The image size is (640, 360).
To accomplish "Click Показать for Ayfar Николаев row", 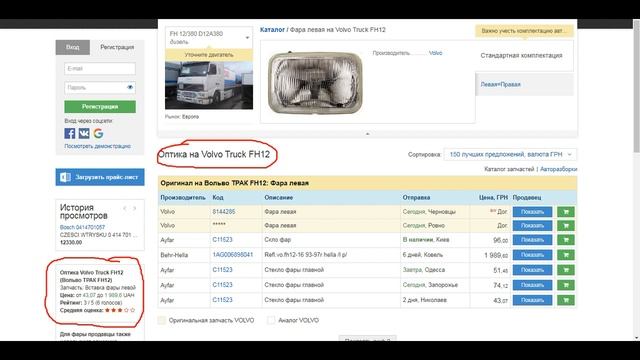I will pos(532,300).
